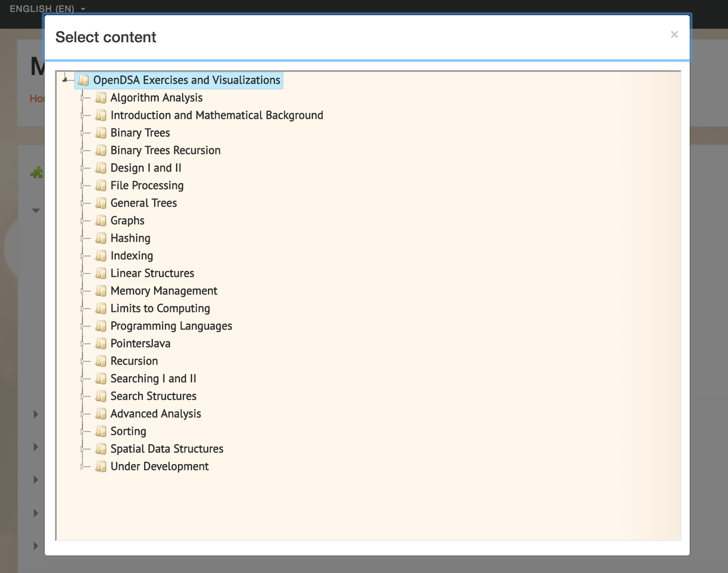The width and height of the screenshot is (728, 573).
Task: Expand the Search Structures node
Action: [x=82, y=396]
